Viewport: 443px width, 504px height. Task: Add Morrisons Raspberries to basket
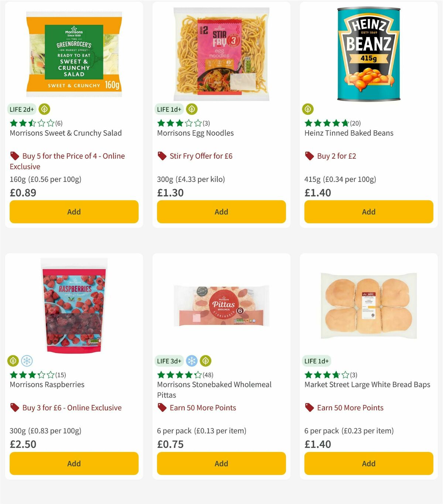pyautogui.click(x=73, y=463)
